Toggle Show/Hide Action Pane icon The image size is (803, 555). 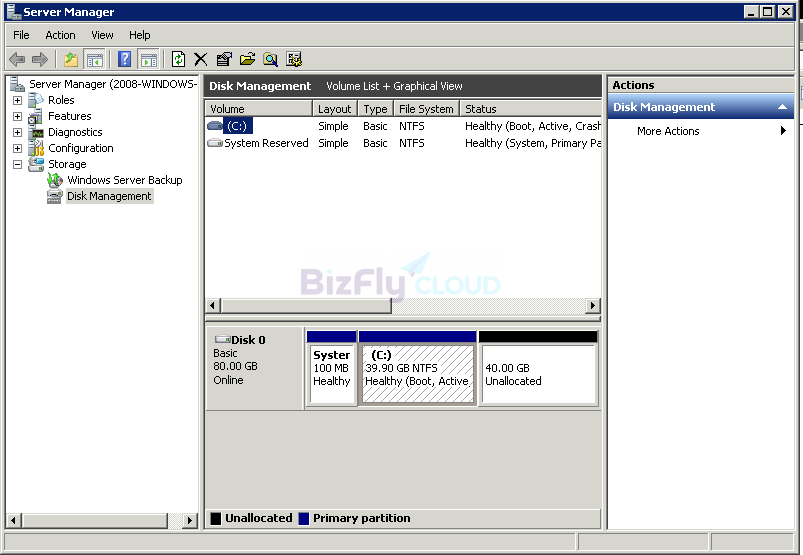pyautogui.click(x=149, y=59)
